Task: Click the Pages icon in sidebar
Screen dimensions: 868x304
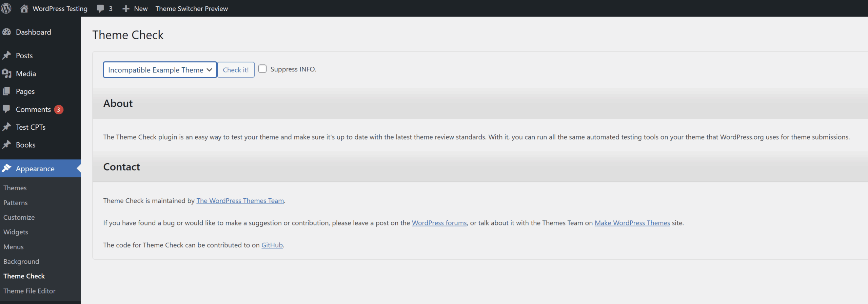Action: click(x=7, y=91)
